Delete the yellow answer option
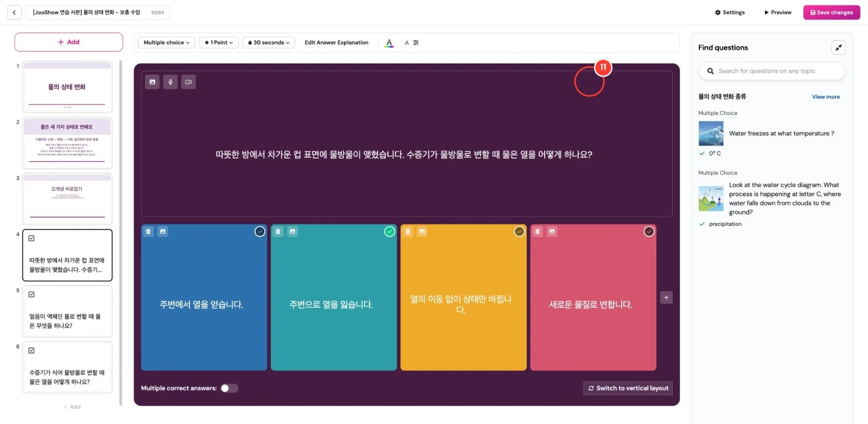 407,232
